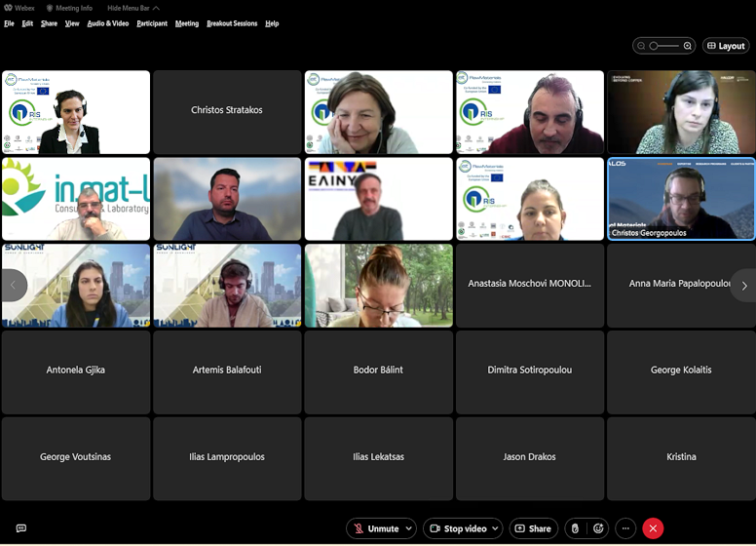The height and width of the screenshot is (546, 756).
Task: Adjust the video grid zoom slider
Action: (664, 46)
